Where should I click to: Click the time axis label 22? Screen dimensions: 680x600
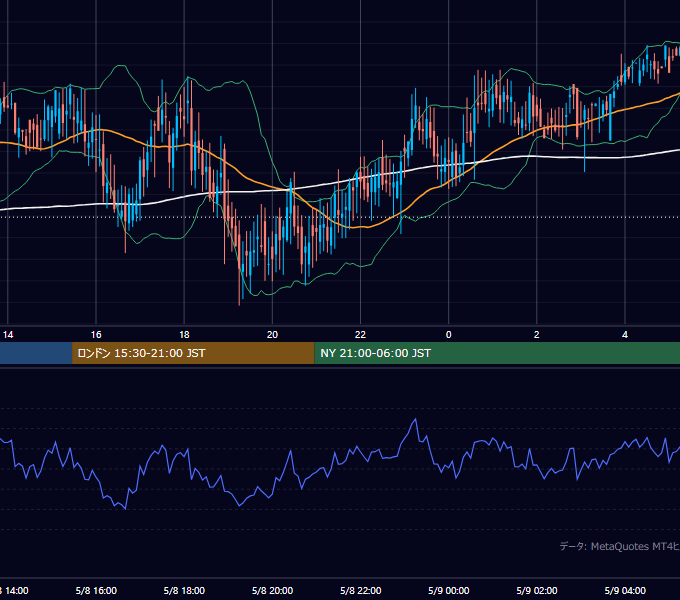click(x=360, y=335)
